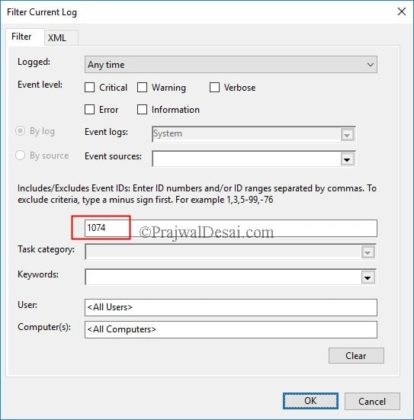Open the Task category dropdown arrow
The width and height of the screenshot is (414, 420).
click(x=368, y=252)
